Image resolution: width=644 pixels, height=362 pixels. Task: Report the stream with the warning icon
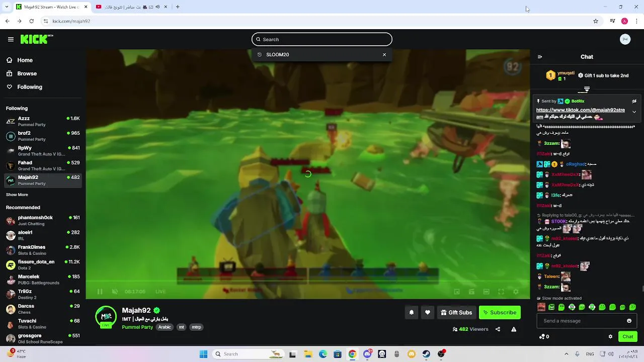tap(514, 329)
